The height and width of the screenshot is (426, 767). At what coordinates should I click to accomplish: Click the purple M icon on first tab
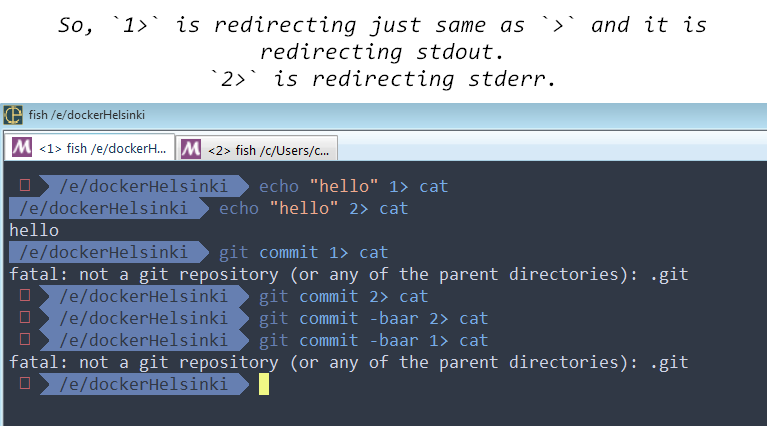coord(22,148)
